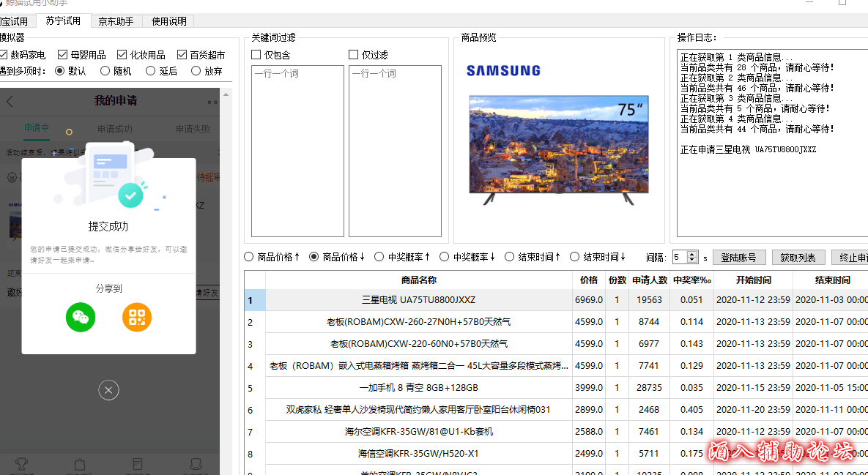Uncheck the 百货超市 category checkbox

click(182, 55)
